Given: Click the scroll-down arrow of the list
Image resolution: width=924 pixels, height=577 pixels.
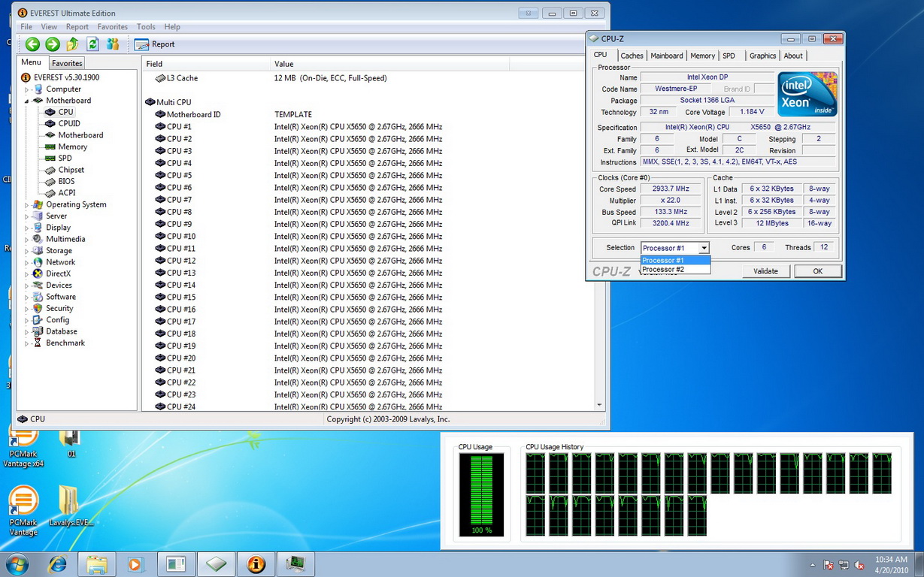Looking at the screenshot, I should [x=599, y=406].
